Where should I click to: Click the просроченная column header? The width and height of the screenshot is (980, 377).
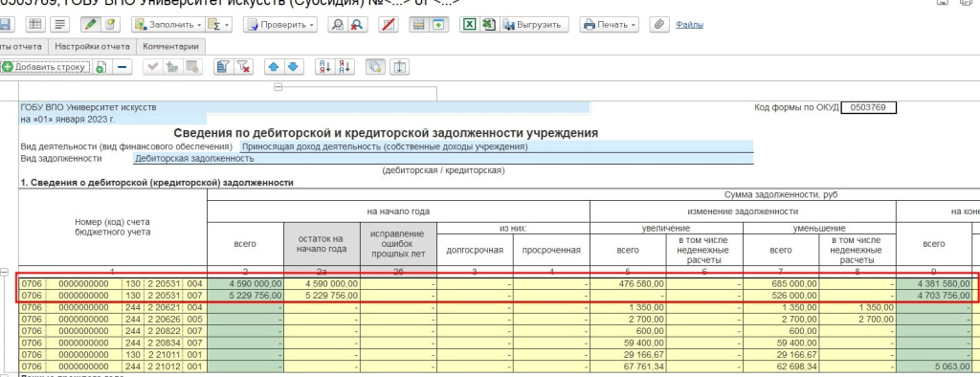point(551,250)
